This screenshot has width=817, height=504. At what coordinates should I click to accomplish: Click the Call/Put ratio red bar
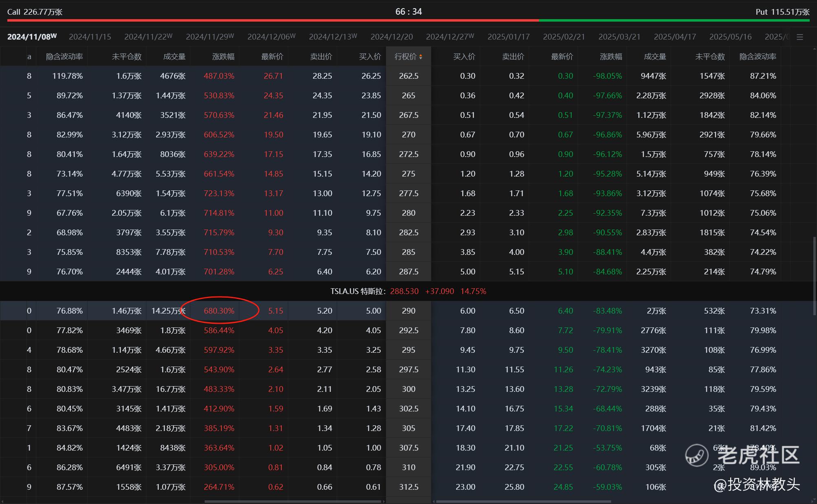(272, 20)
